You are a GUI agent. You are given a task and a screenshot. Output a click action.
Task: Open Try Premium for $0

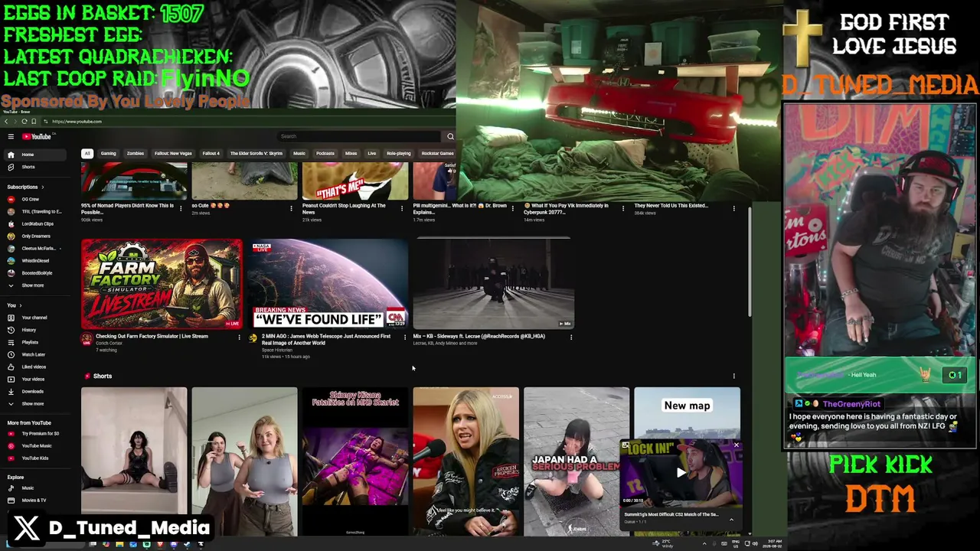click(x=36, y=433)
